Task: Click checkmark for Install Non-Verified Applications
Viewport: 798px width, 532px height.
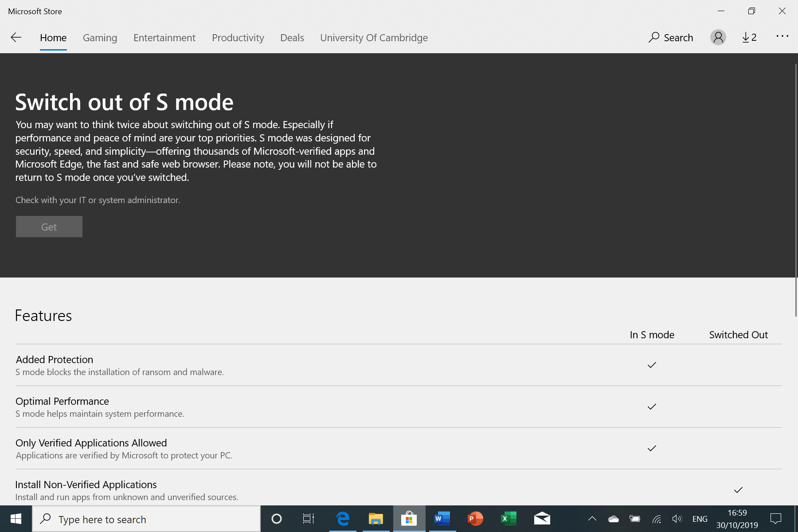Action: click(738, 490)
